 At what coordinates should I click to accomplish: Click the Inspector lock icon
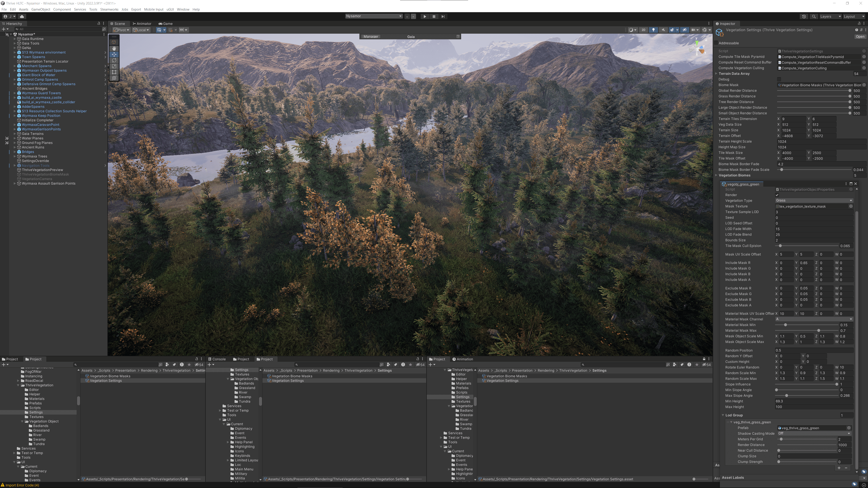point(859,23)
